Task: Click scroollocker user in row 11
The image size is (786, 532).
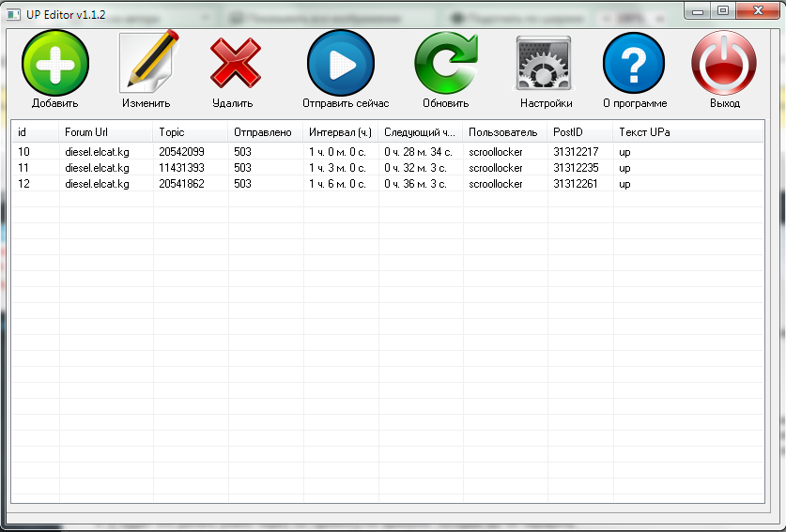Action: pyautogui.click(x=495, y=168)
